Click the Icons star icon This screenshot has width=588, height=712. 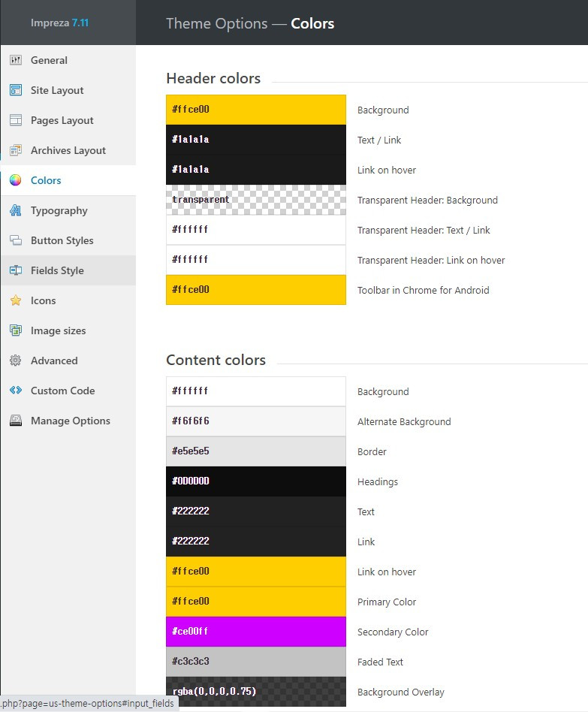(x=16, y=300)
